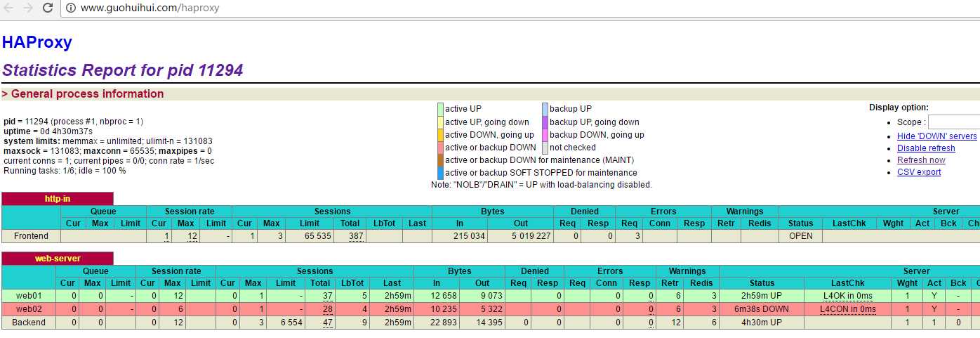Select the web02 server row label
The image size is (980, 338).
(29, 308)
